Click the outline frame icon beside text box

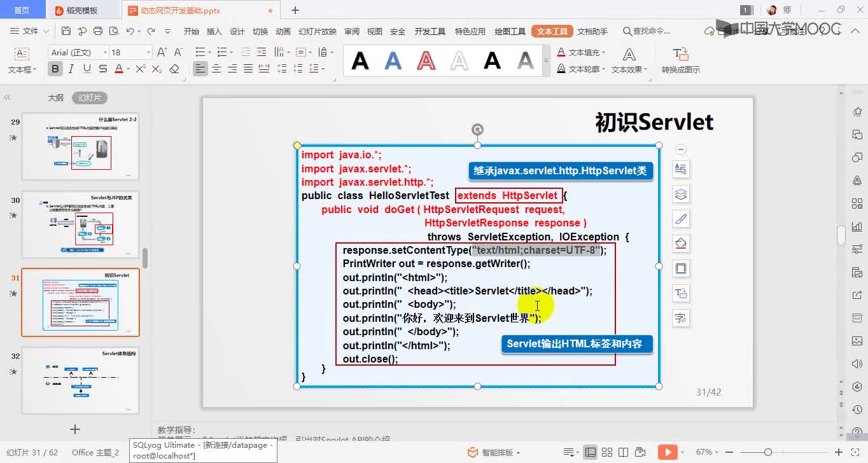pos(681,268)
